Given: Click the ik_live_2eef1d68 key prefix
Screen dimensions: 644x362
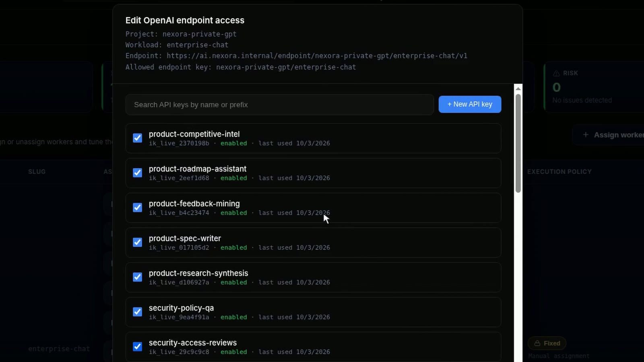Looking at the screenshot, I should coord(179,178).
